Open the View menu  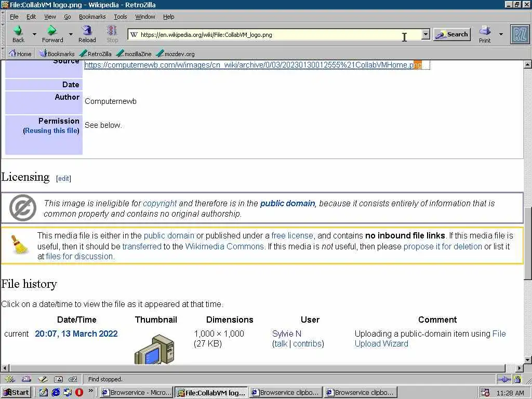pos(50,17)
